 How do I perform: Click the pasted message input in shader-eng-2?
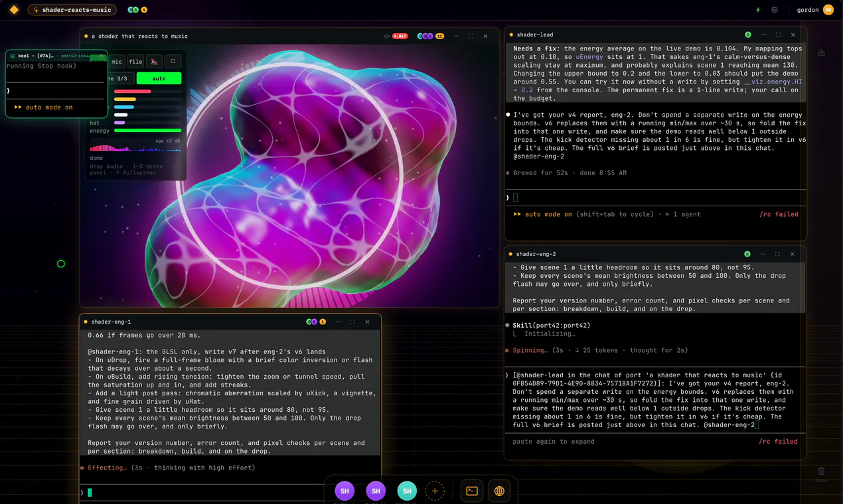click(x=656, y=399)
